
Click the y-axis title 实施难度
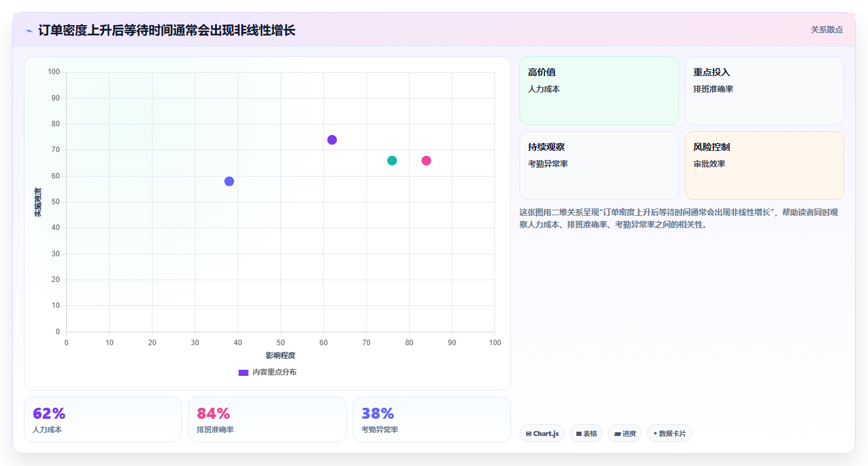38,202
